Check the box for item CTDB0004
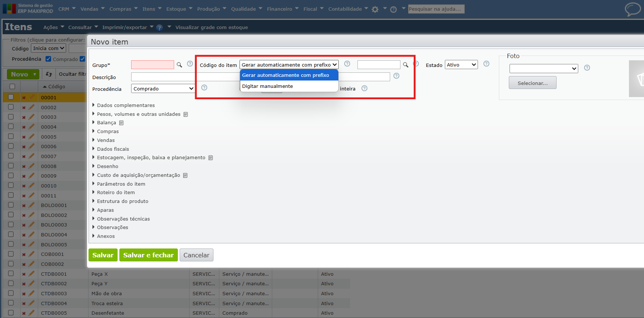 [x=11, y=303]
